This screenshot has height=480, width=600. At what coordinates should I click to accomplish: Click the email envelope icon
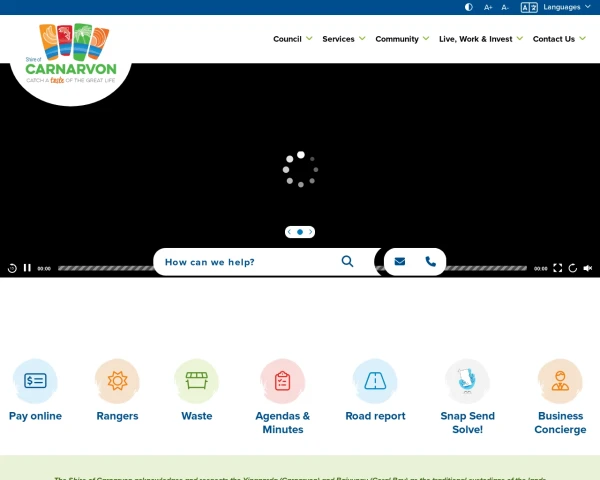400,261
